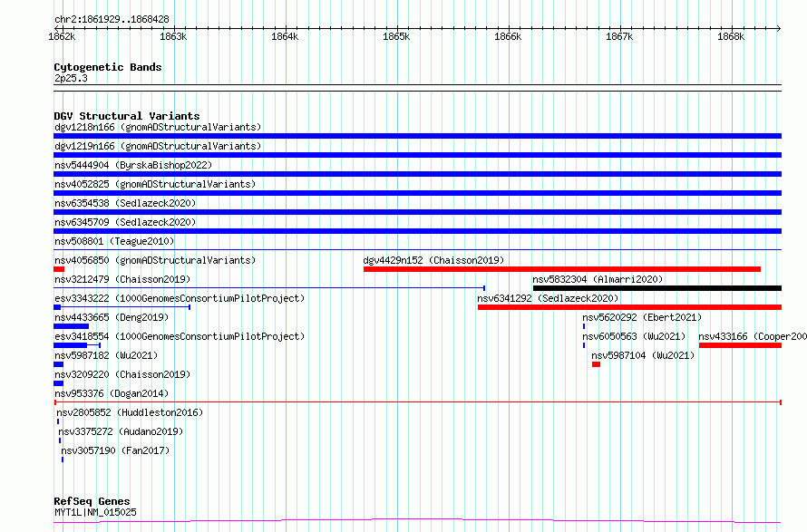
Task: Click the chr2:1861929..1868428 coordinates label
Action: tap(112, 20)
